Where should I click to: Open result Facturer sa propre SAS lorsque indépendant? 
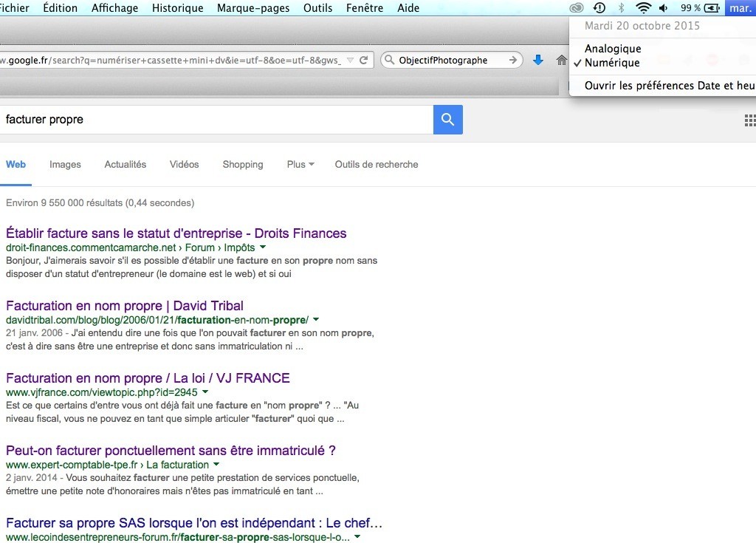194,523
